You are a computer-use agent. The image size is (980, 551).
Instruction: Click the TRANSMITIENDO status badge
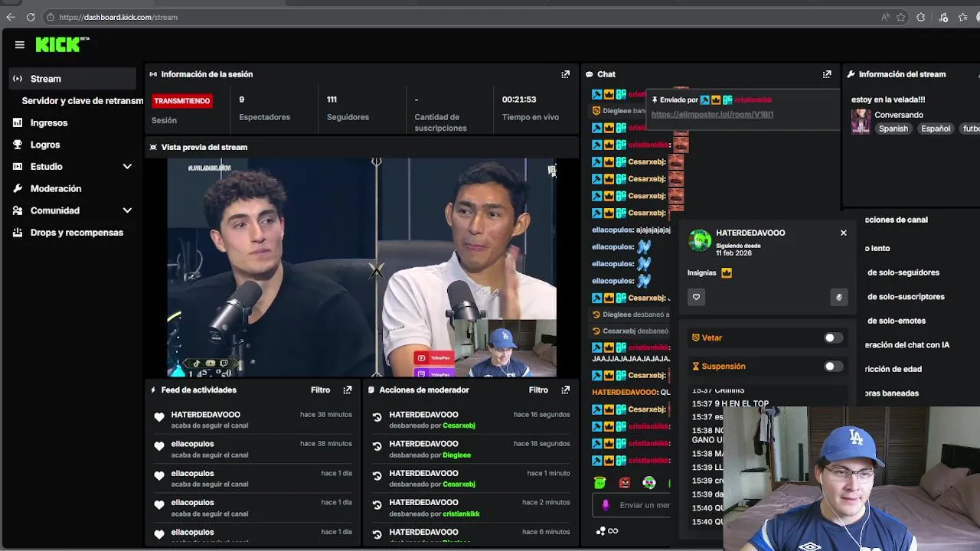pyautogui.click(x=181, y=100)
